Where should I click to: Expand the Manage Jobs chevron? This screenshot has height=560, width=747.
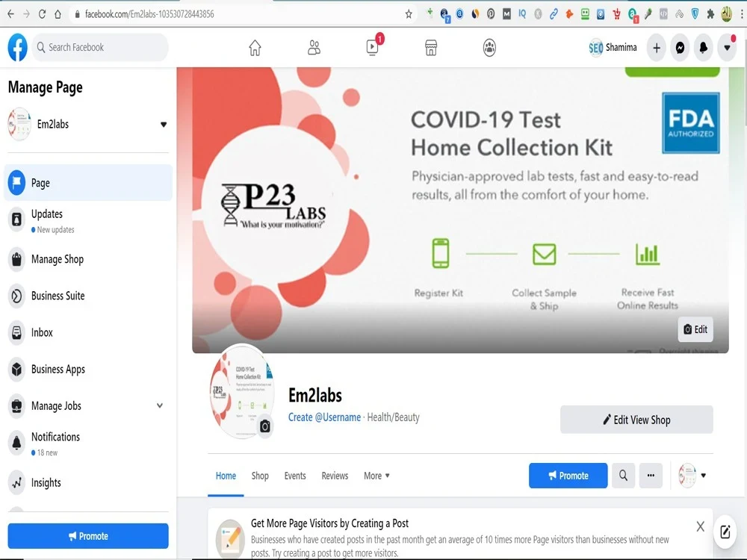tap(160, 405)
